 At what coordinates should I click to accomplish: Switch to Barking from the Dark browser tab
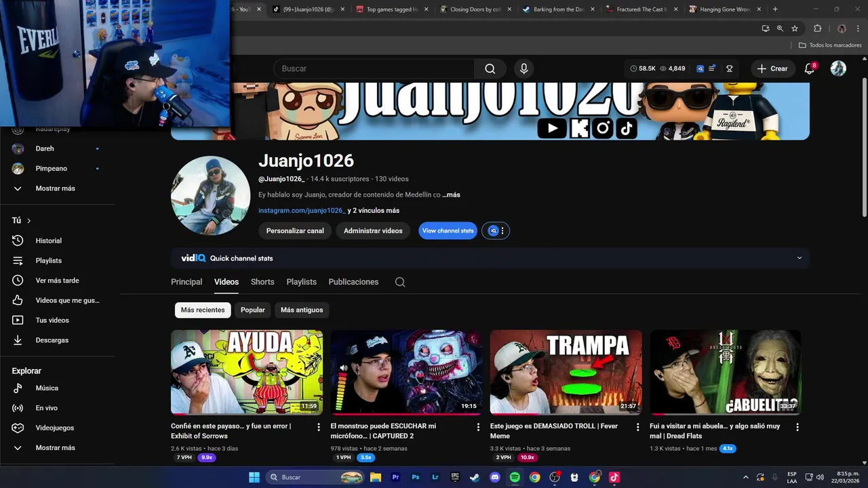[x=558, y=9]
